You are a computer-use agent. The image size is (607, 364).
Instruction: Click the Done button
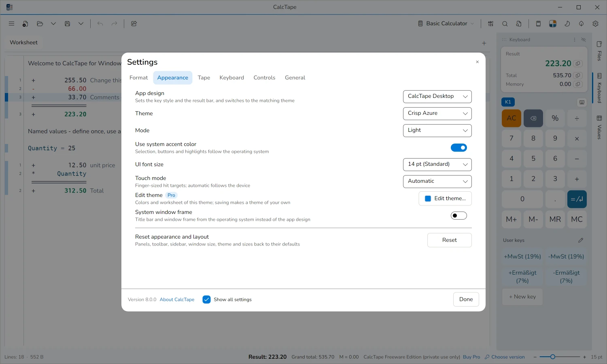click(466, 299)
